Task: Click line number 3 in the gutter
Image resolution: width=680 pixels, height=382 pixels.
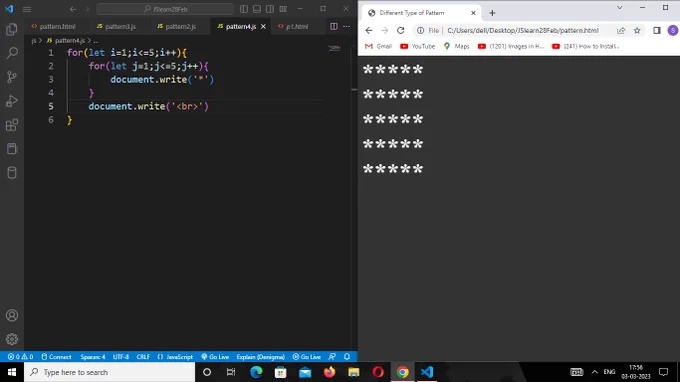Action: (51, 79)
